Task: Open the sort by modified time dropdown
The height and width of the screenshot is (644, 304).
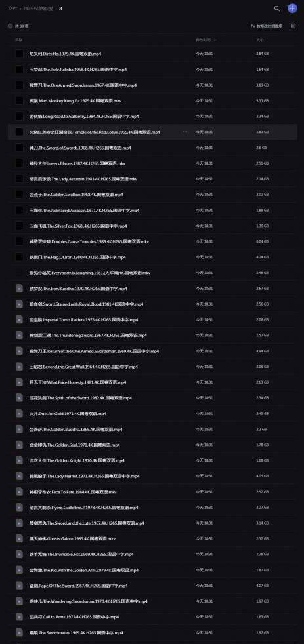Action: tap(267, 26)
